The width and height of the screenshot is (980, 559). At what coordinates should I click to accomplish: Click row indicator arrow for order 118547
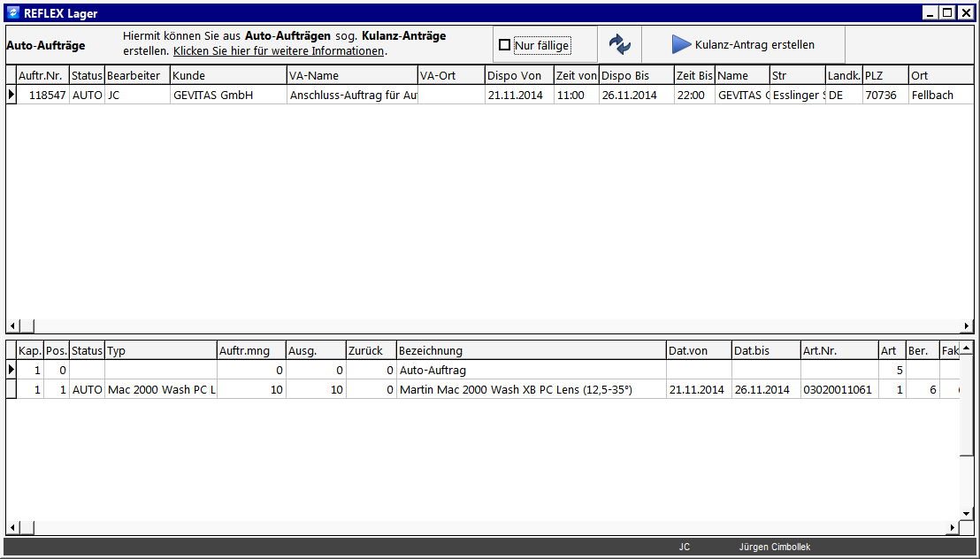tap(11, 95)
